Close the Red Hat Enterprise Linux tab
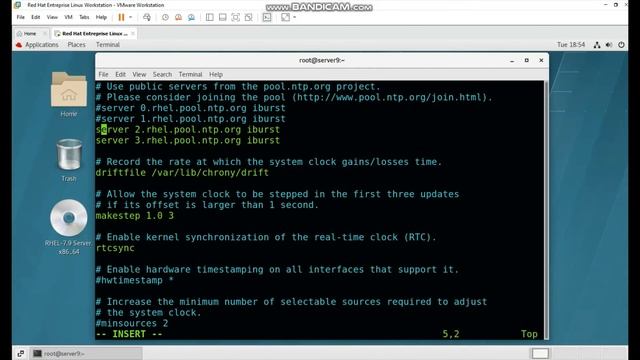 point(133,33)
